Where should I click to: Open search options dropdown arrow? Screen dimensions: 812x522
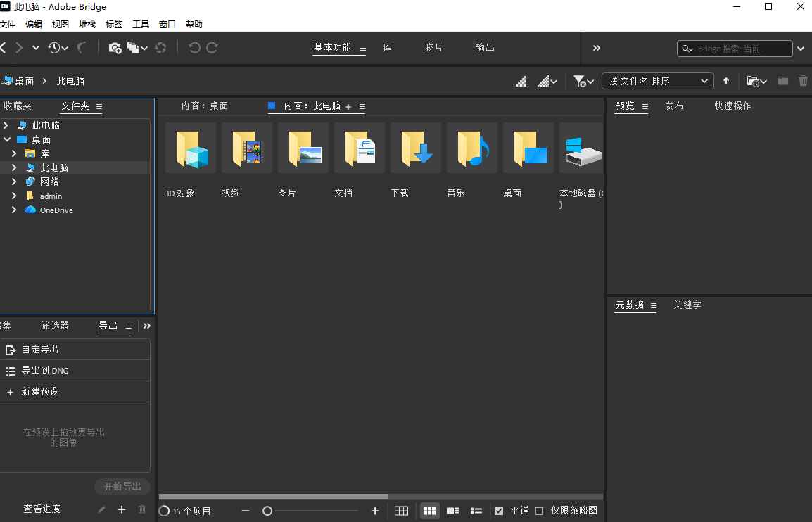801,49
